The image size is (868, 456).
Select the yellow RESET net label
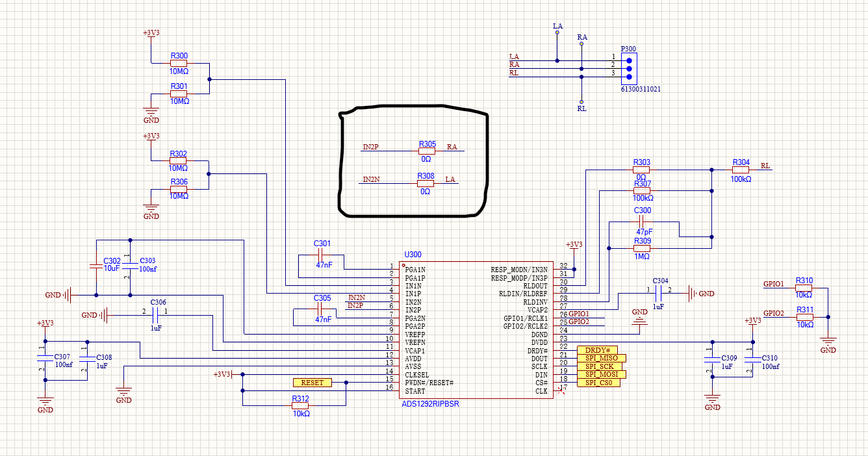[x=313, y=383]
